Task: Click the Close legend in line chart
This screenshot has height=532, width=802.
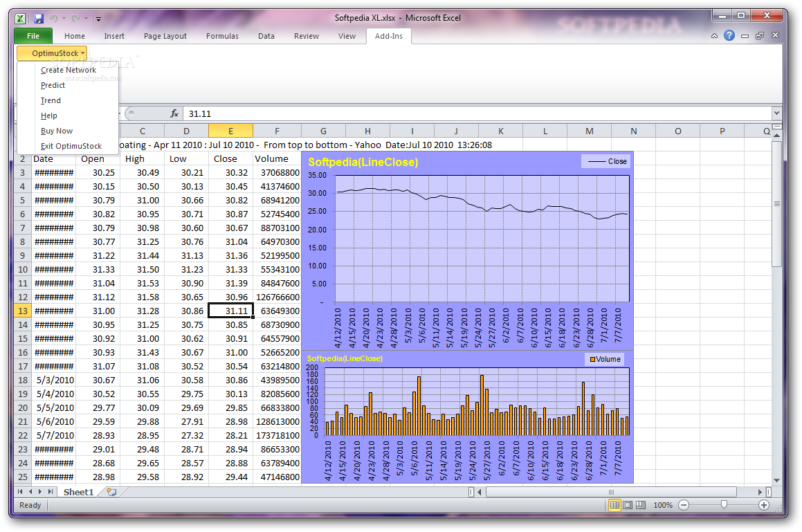Action: click(607, 161)
